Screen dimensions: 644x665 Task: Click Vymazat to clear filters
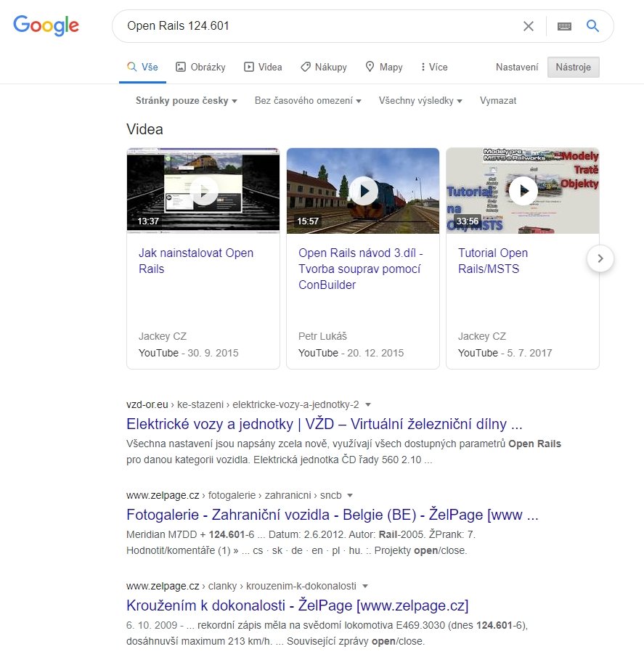tap(498, 100)
